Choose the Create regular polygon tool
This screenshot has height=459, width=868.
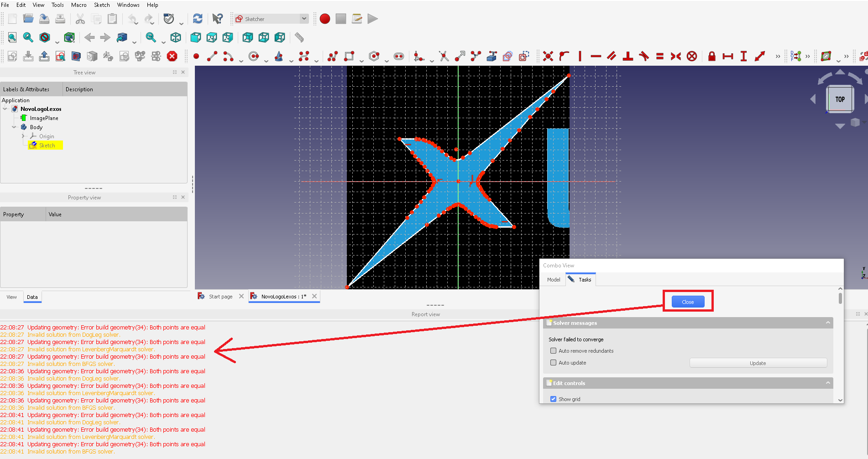[x=374, y=56]
